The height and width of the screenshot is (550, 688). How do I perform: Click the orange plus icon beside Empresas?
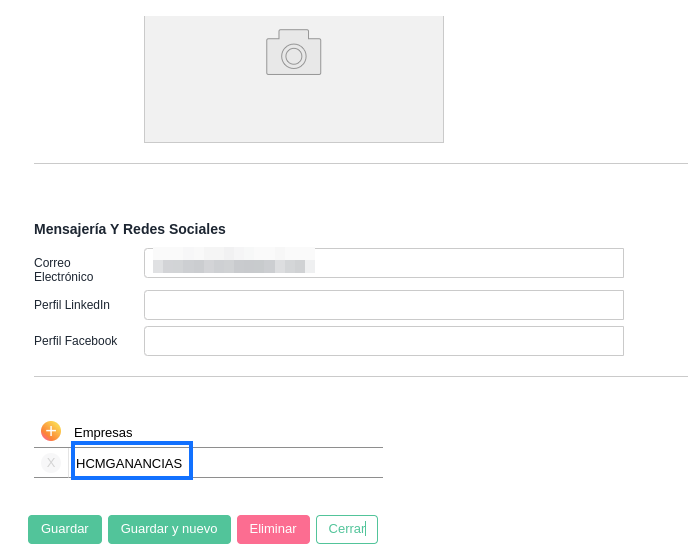(51, 431)
